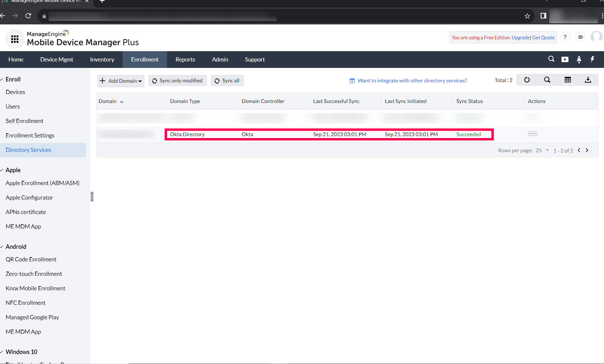The height and width of the screenshot is (364, 604).
Task: Refresh the domain table with reload icon
Action: pos(527,80)
